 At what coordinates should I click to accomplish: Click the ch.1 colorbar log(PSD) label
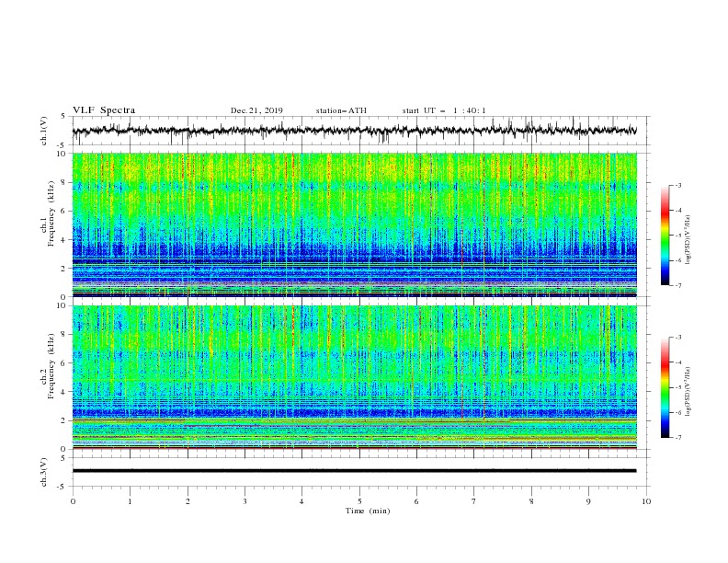point(688,240)
